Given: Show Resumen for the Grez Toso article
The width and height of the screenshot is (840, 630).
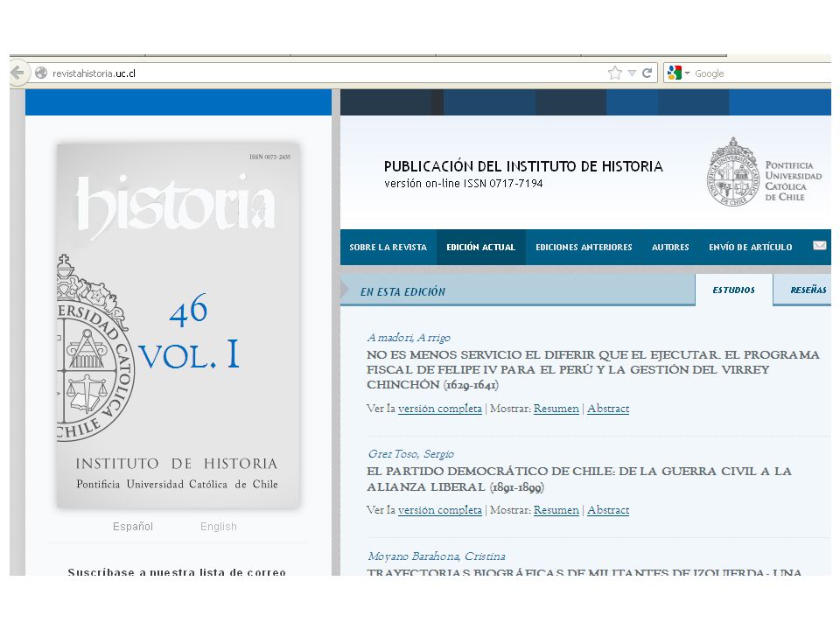Looking at the screenshot, I should click(x=556, y=510).
